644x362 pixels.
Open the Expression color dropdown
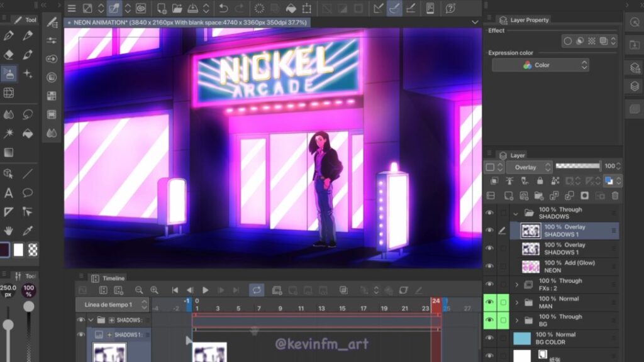tap(540, 65)
